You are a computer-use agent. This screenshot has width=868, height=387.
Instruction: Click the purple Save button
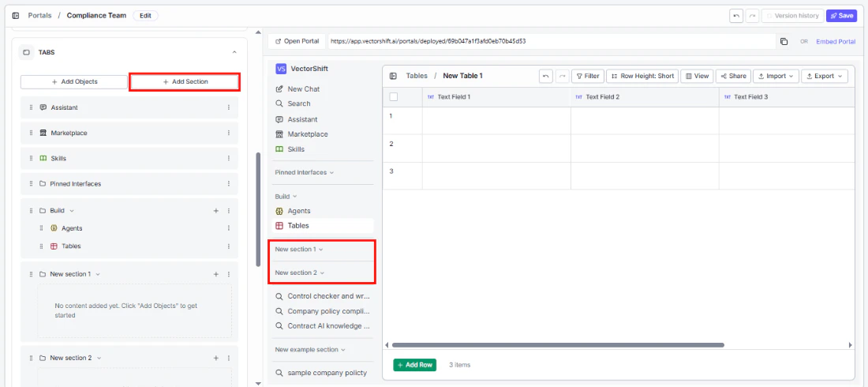841,16
